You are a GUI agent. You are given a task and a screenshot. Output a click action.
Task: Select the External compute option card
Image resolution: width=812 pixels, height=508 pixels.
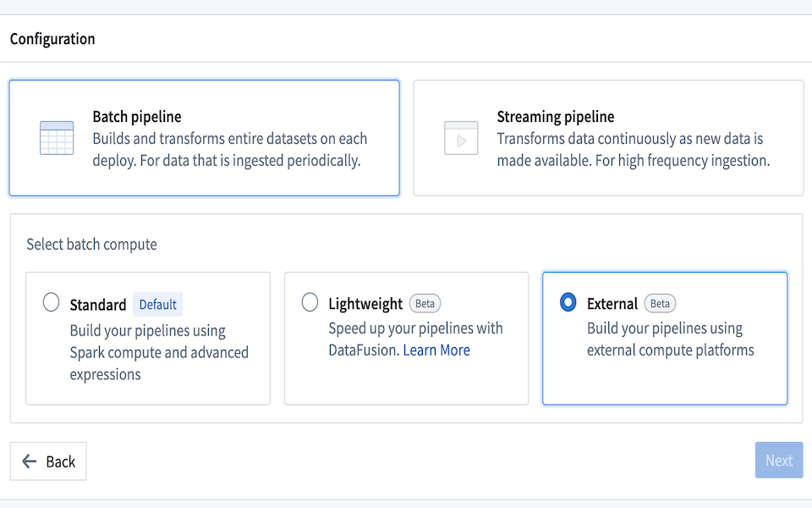665,339
